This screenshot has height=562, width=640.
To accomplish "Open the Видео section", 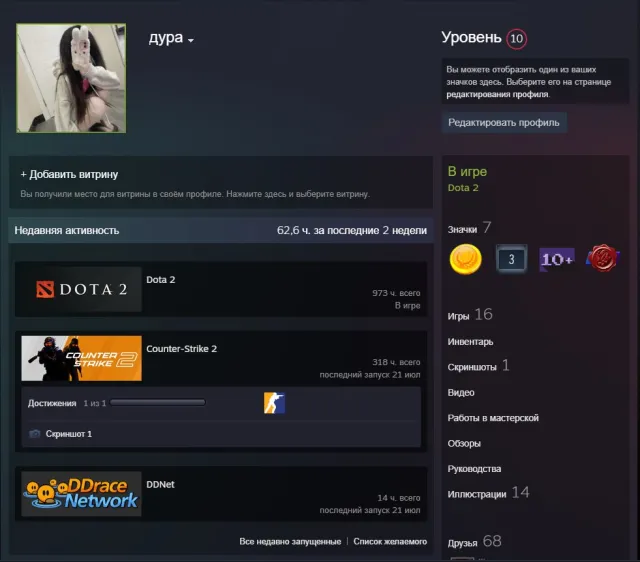I will (x=461, y=393).
